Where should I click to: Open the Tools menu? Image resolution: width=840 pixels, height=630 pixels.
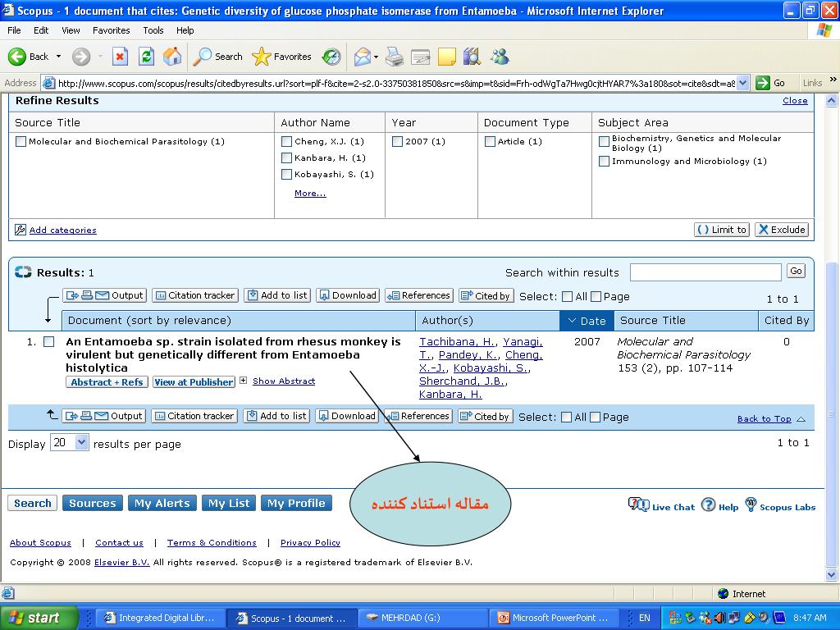(153, 30)
